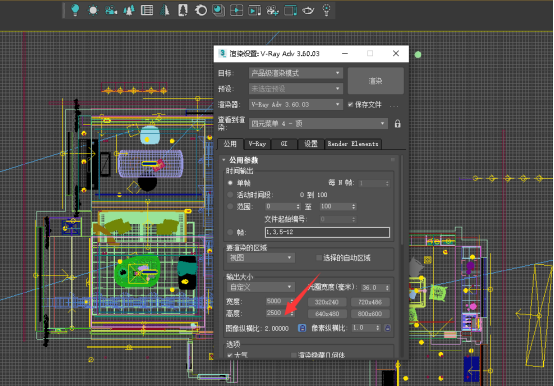Image resolution: width=554 pixels, height=386 pixels.
Task: Click the striped cone tree toolbar icon
Action: click(165, 10)
